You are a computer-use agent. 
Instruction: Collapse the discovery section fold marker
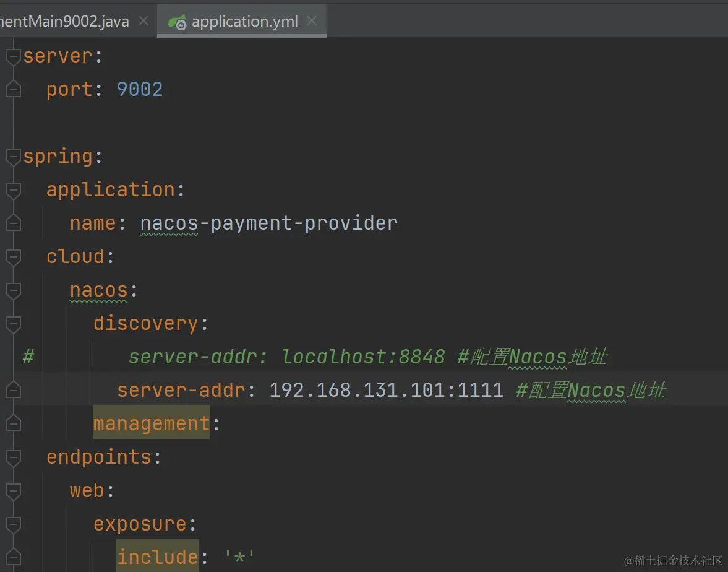pos(14,324)
